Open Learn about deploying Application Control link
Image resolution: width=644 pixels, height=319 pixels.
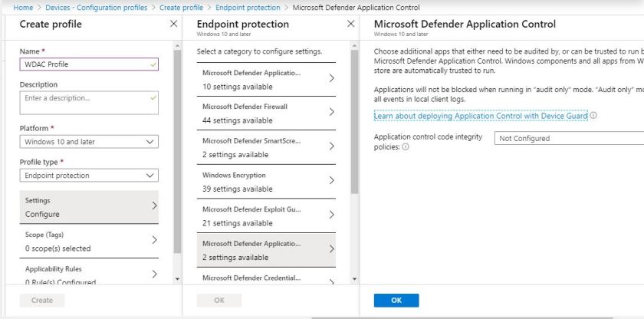(x=480, y=116)
